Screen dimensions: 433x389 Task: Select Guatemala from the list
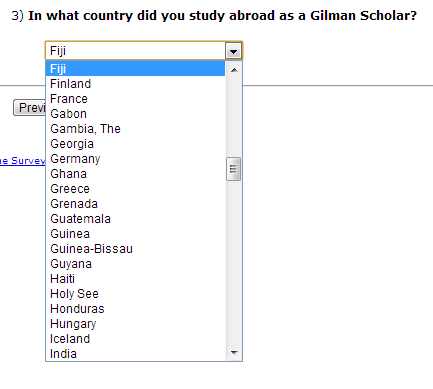[x=135, y=219]
